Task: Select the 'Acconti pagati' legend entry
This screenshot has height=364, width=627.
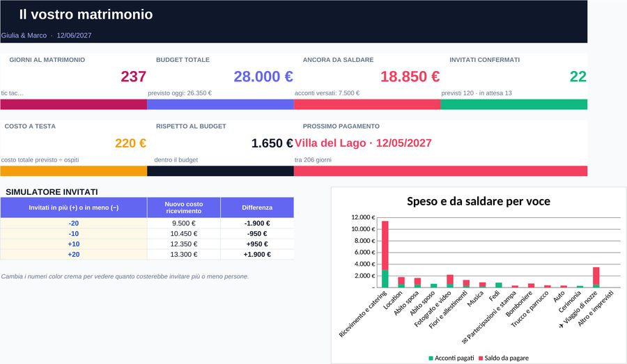Action: click(451, 358)
